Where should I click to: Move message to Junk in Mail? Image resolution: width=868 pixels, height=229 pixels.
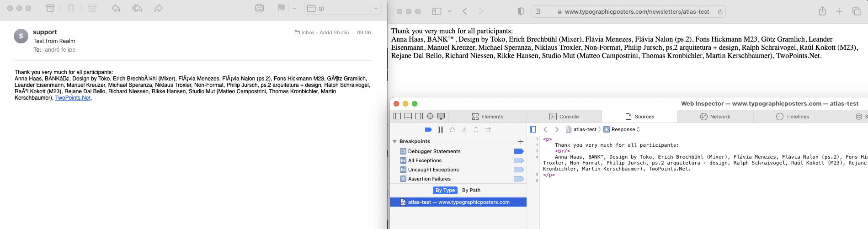(x=92, y=8)
